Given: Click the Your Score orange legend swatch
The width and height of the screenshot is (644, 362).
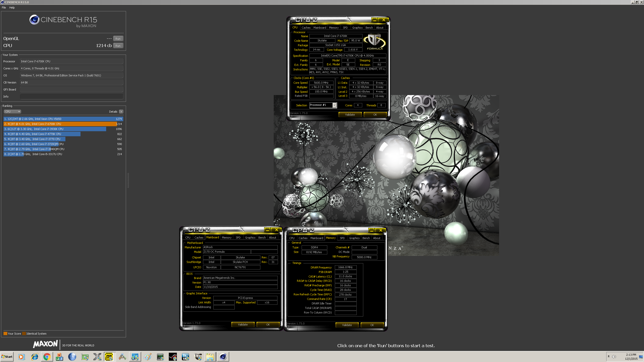Looking at the screenshot, I should [5, 334].
